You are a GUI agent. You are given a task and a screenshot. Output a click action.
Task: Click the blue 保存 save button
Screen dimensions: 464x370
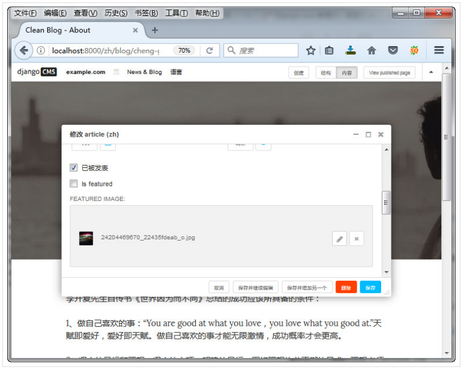coord(370,287)
